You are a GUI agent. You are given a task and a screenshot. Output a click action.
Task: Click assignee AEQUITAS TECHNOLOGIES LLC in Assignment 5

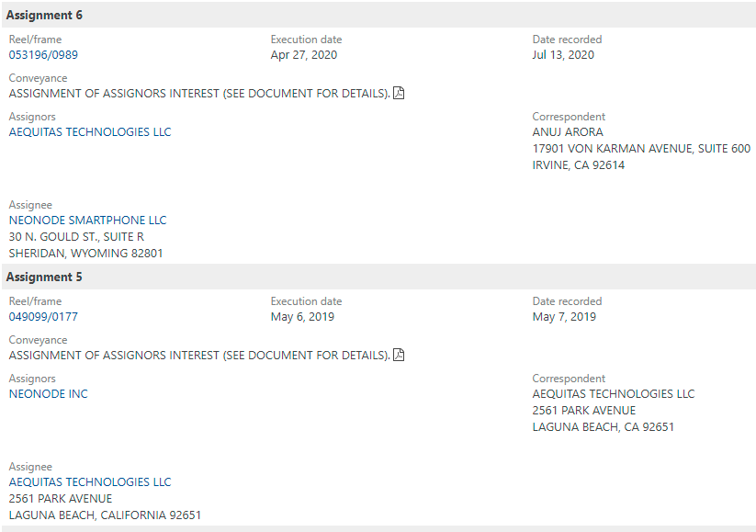tap(90, 482)
